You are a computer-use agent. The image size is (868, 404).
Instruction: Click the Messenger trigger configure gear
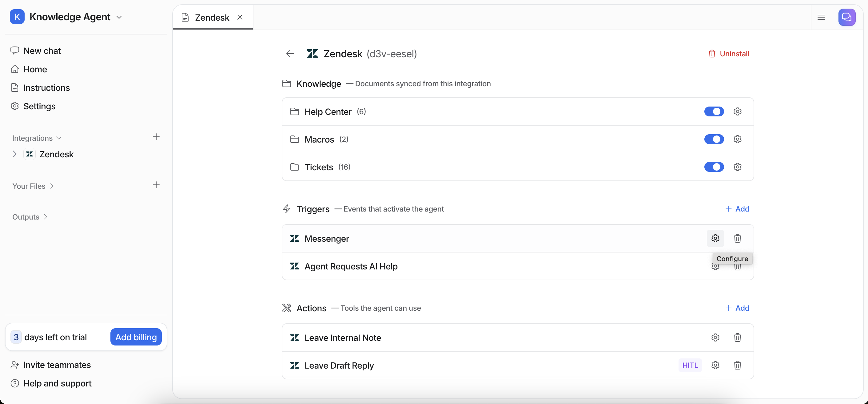pos(715,238)
